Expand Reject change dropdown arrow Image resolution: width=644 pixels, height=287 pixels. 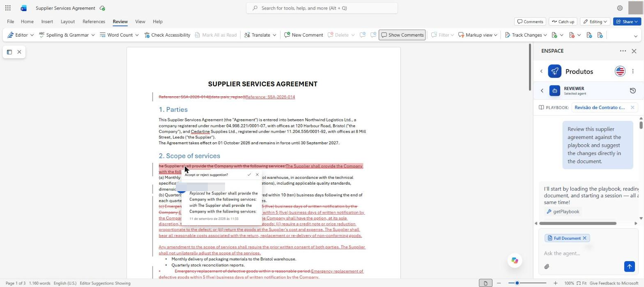pyautogui.click(x=579, y=35)
